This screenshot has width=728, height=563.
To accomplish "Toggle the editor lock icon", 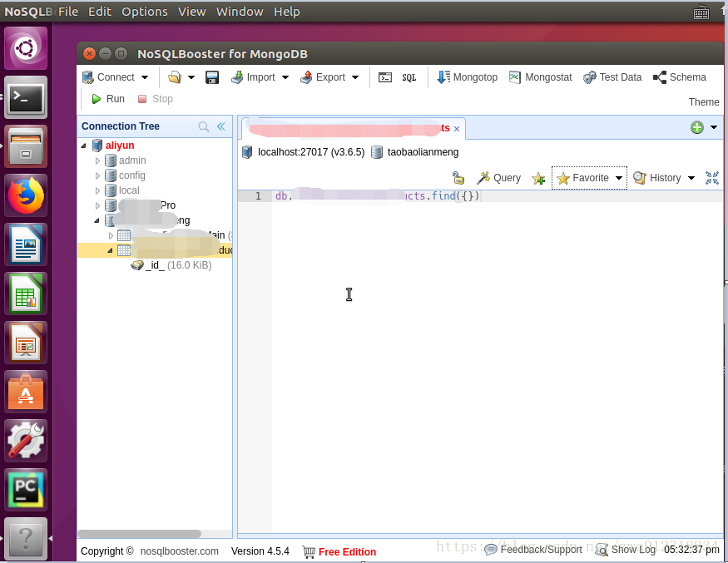I will pos(458,178).
